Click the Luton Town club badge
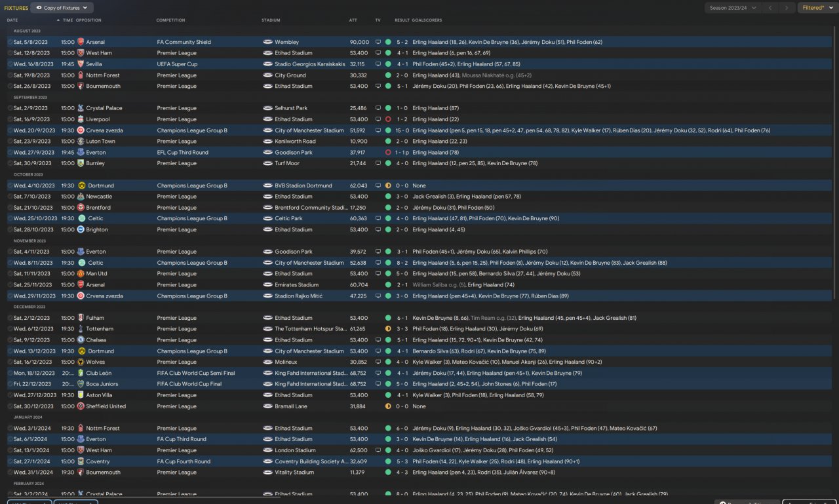Viewport: 839px width, 504px height. [x=81, y=142]
